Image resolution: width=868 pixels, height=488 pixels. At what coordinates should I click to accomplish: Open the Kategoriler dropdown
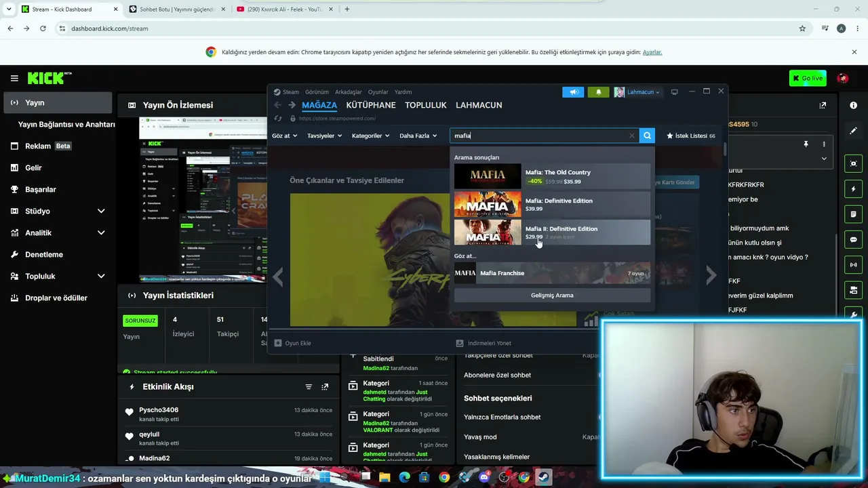coord(370,136)
